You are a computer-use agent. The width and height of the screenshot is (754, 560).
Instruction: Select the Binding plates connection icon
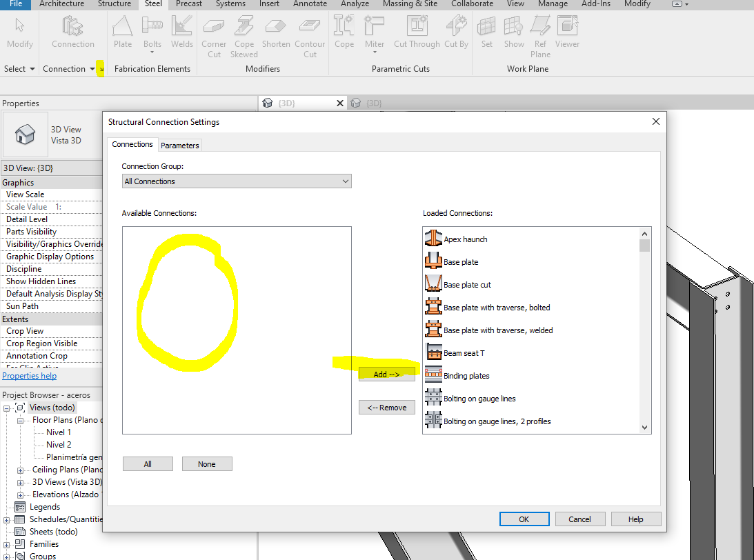433,374
